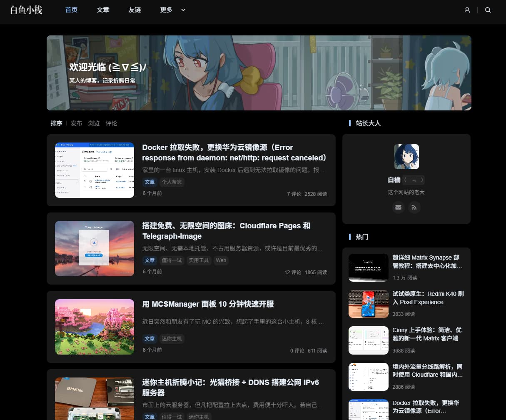Open the 友链 page from the navbar
506x420 pixels.
tap(135, 10)
